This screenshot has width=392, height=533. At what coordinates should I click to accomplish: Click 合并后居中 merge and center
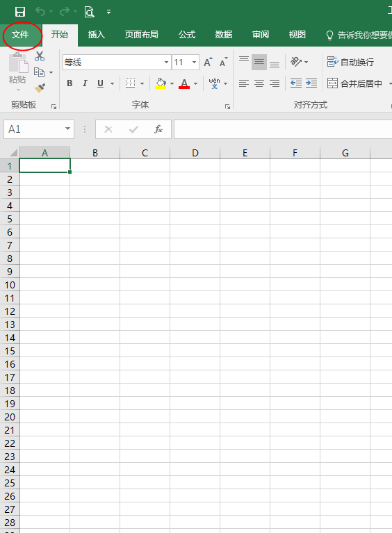354,83
